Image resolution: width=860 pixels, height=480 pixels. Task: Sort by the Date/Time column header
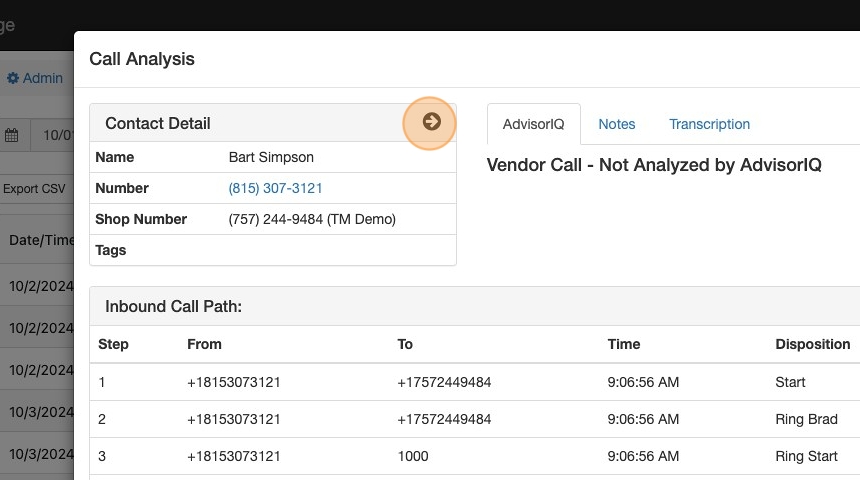(40, 240)
